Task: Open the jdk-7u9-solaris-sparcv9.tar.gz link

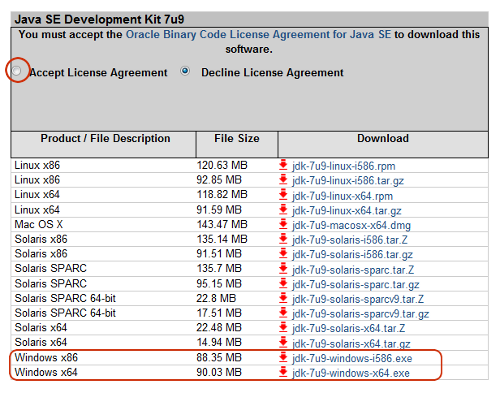Action: (361, 314)
